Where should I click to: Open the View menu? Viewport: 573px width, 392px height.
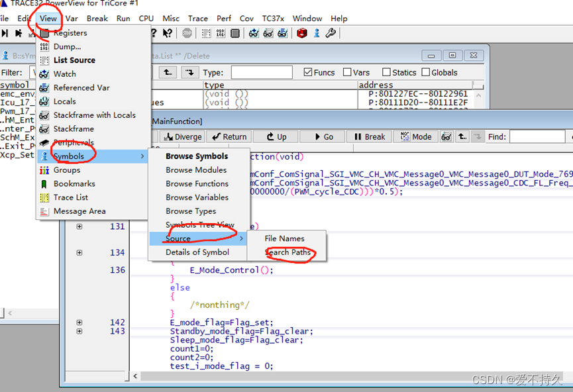(48, 19)
